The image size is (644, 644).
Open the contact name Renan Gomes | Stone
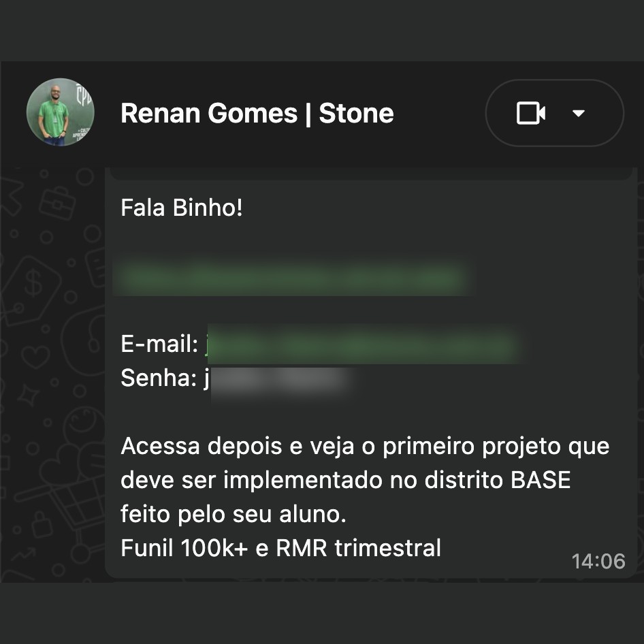(x=257, y=113)
